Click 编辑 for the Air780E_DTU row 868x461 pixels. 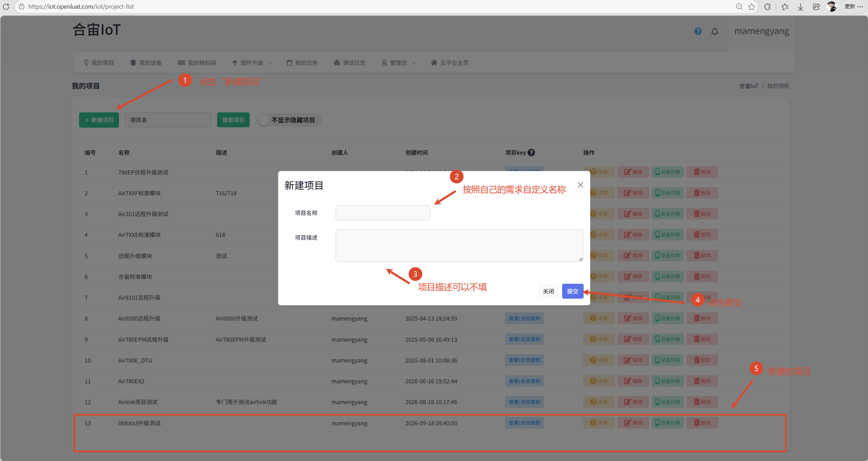633,360
